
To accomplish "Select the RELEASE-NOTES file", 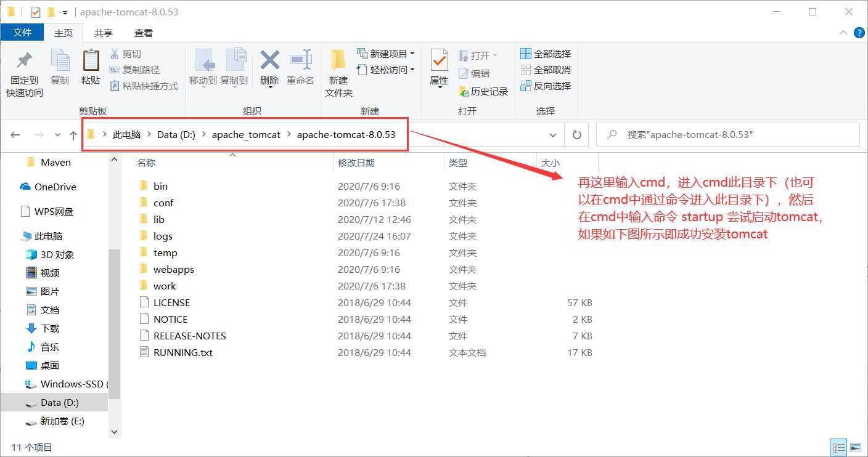I will (189, 336).
